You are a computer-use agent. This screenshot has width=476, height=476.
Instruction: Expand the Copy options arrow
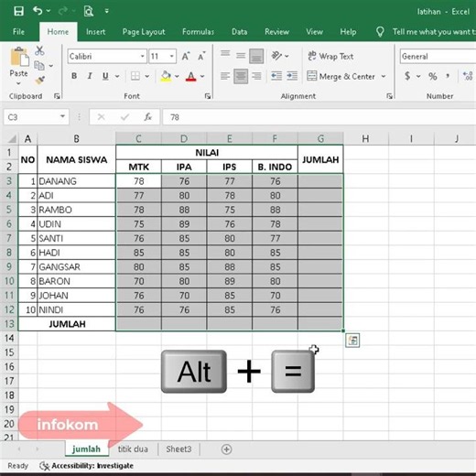click(51, 65)
